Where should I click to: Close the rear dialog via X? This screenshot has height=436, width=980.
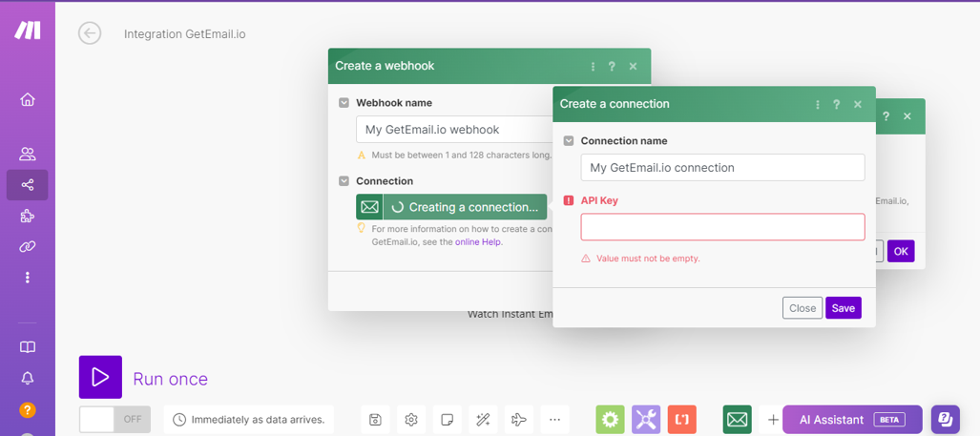click(x=907, y=116)
